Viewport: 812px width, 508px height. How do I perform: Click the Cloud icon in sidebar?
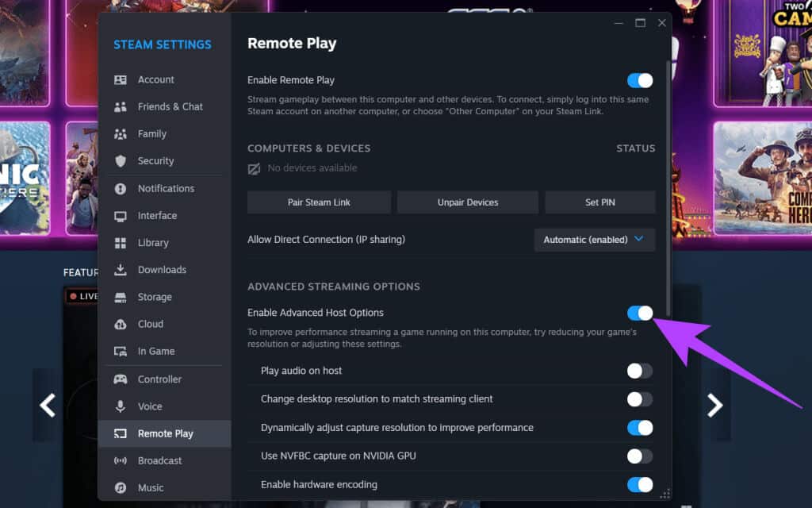click(x=121, y=324)
